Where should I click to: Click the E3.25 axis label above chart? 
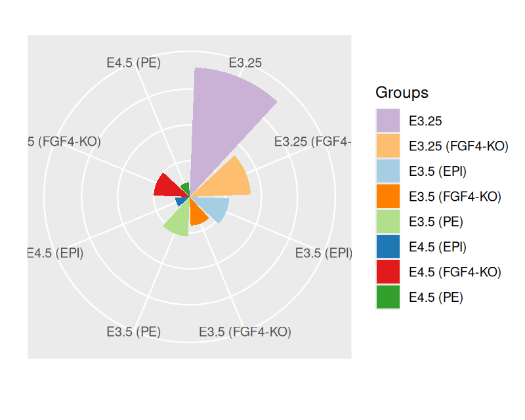pyautogui.click(x=245, y=63)
